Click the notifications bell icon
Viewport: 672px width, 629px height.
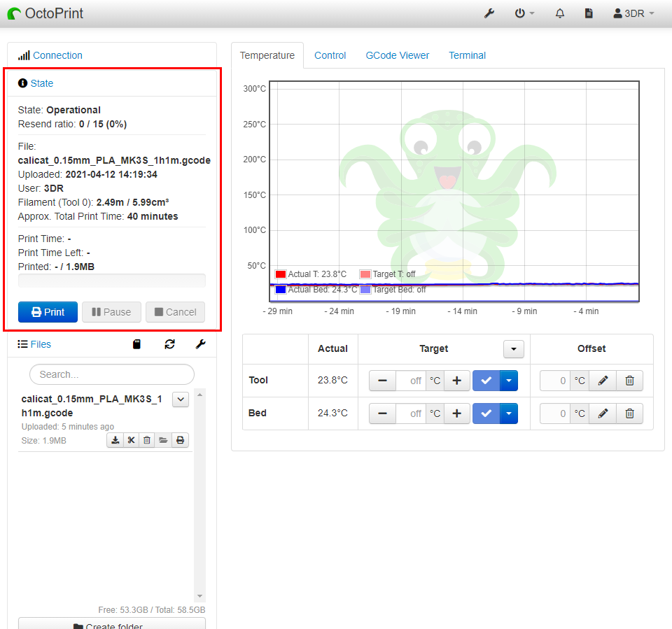click(x=560, y=13)
